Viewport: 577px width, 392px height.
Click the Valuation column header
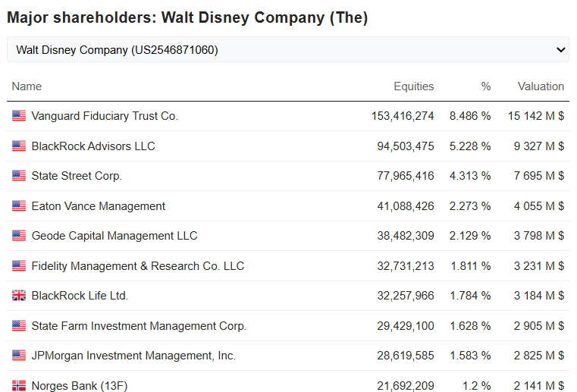click(x=541, y=86)
